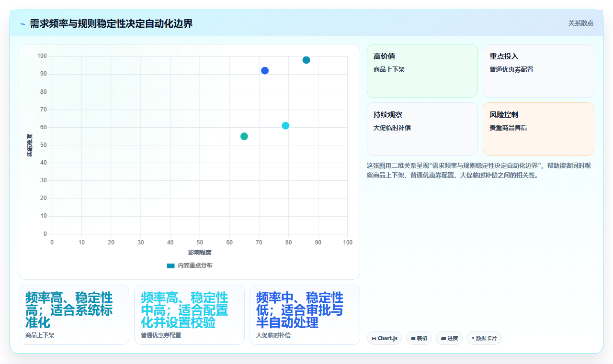Click the 频率中、稳定性低 summary card

coord(305,315)
